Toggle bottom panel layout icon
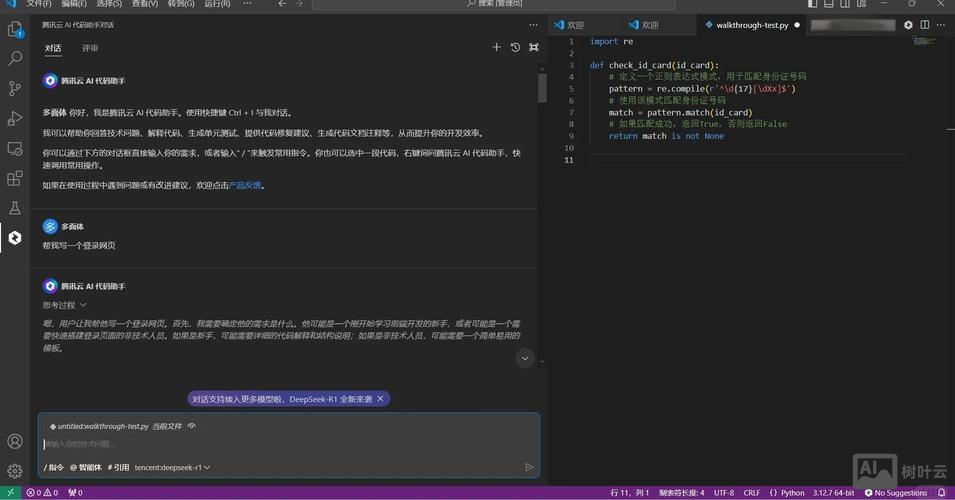Image resolution: width=955 pixels, height=500 pixels. coord(828,4)
